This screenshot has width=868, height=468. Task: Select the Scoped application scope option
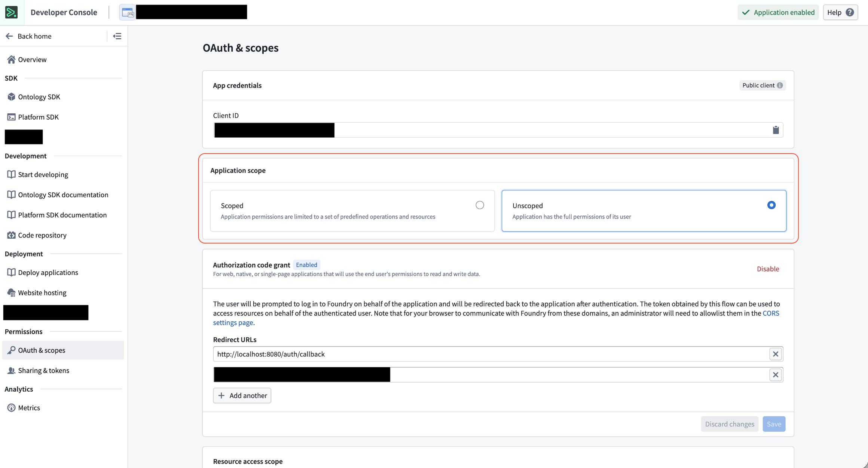tap(480, 205)
